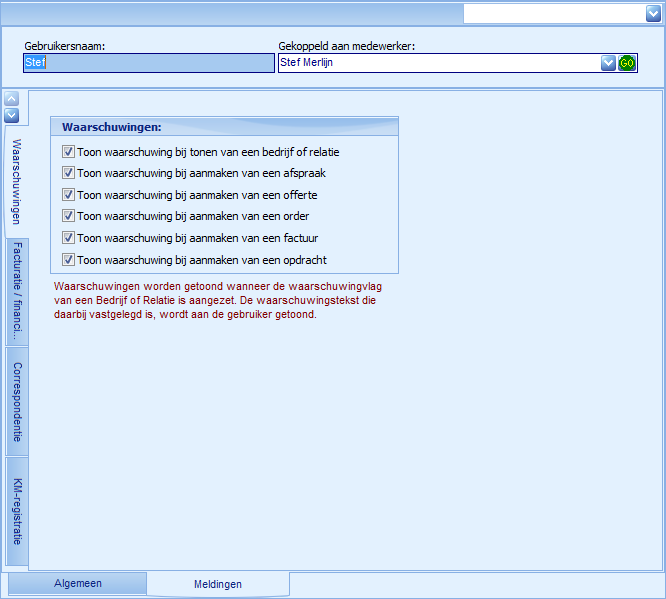Select the Meldingen bottom tab
This screenshot has width=666, height=599.
[x=217, y=584]
